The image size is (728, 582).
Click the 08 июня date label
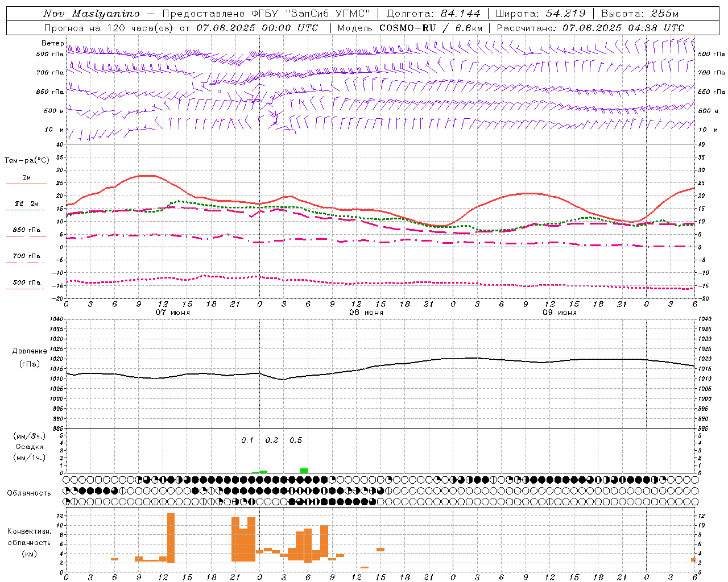tap(366, 313)
